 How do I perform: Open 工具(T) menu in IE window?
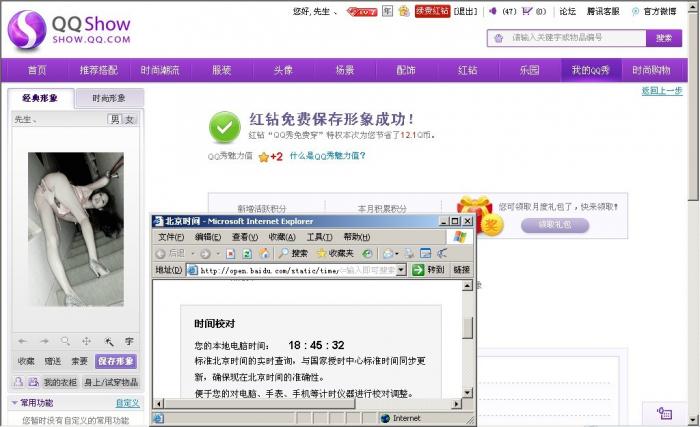[319, 237]
